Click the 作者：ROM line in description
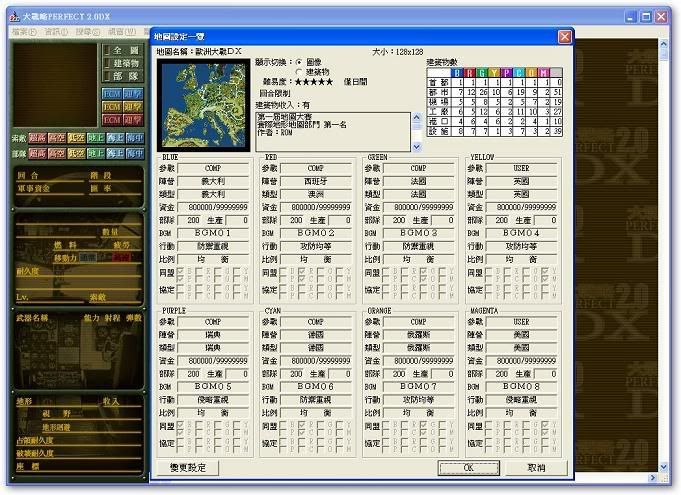681x495 pixels. pyautogui.click(x=275, y=133)
